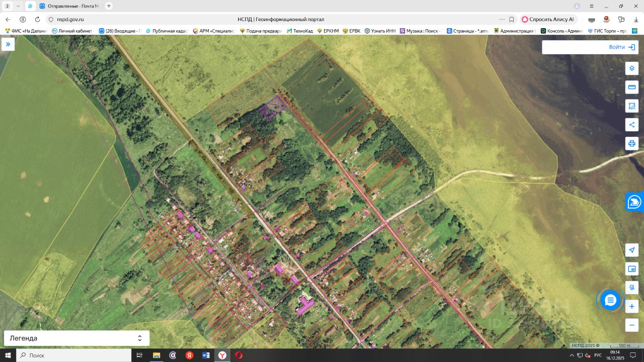Viewport: 644px width, 362px height.
Task: Open the blue chat assistant bubble
Action: (610, 300)
